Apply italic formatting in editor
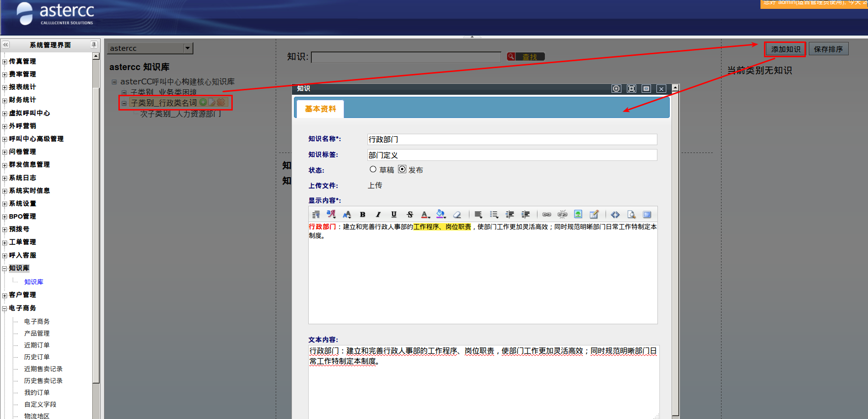 [378, 215]
